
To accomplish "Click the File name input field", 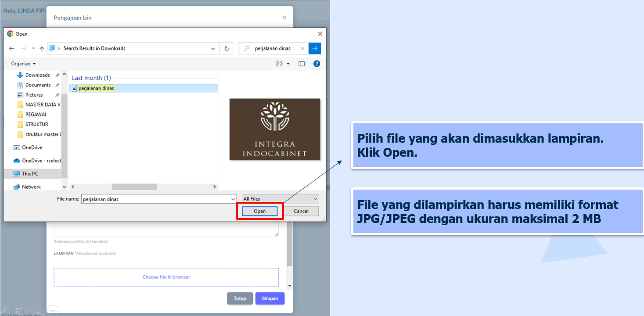I will click(x=156, y=199).
